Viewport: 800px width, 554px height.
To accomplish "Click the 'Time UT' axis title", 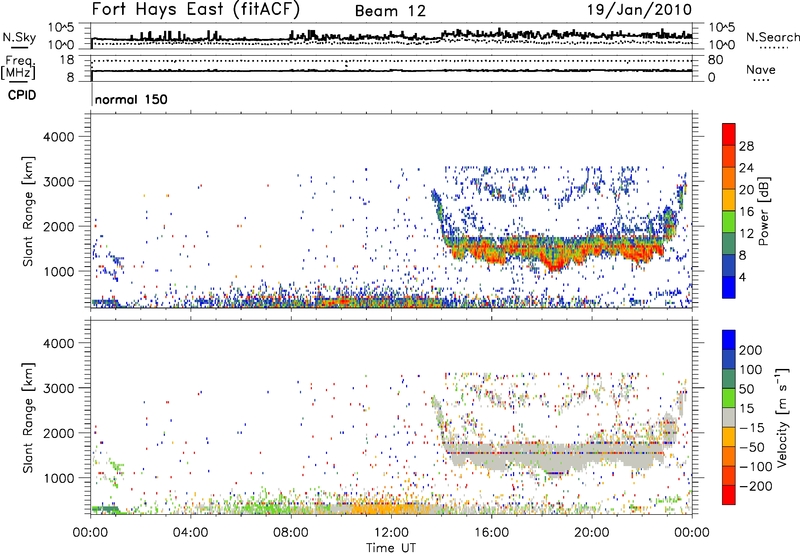I will pos(391,548).
